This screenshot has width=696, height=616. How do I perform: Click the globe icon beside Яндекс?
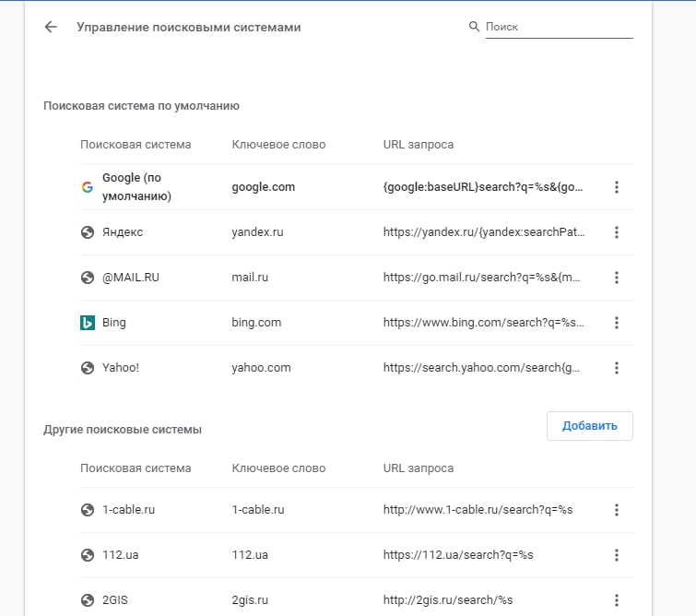tap(88, 232)
